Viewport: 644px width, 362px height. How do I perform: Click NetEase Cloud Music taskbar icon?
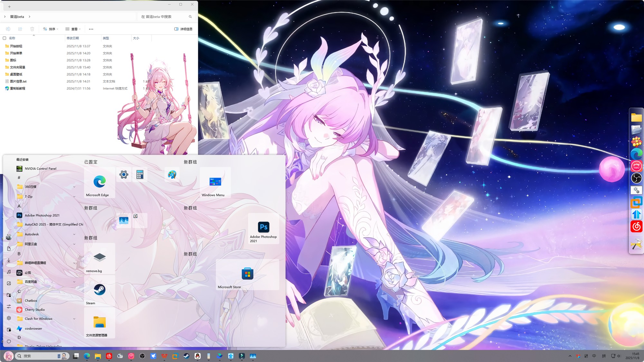pos(109,356)
